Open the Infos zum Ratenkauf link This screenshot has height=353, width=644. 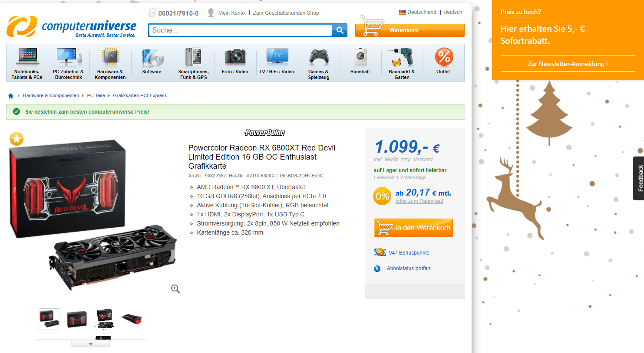[419, 201]
